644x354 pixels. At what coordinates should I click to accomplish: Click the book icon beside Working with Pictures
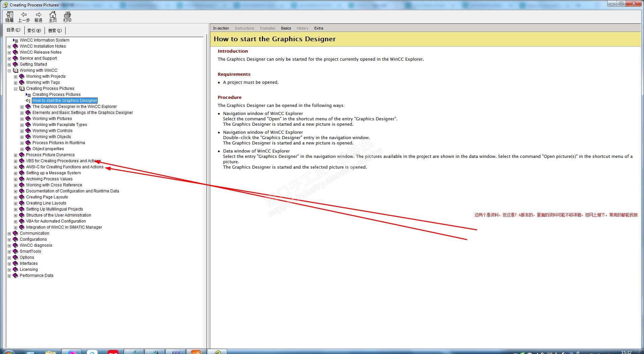coord(28,119)
